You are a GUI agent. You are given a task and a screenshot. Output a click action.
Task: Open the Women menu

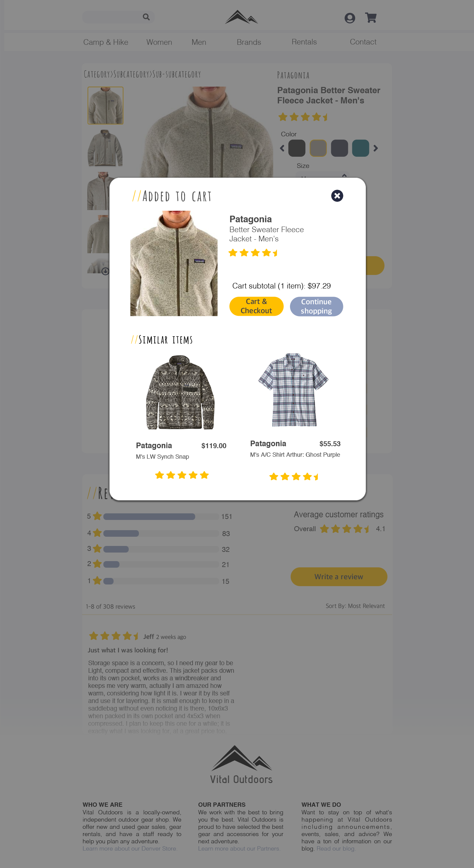(159, 42)
